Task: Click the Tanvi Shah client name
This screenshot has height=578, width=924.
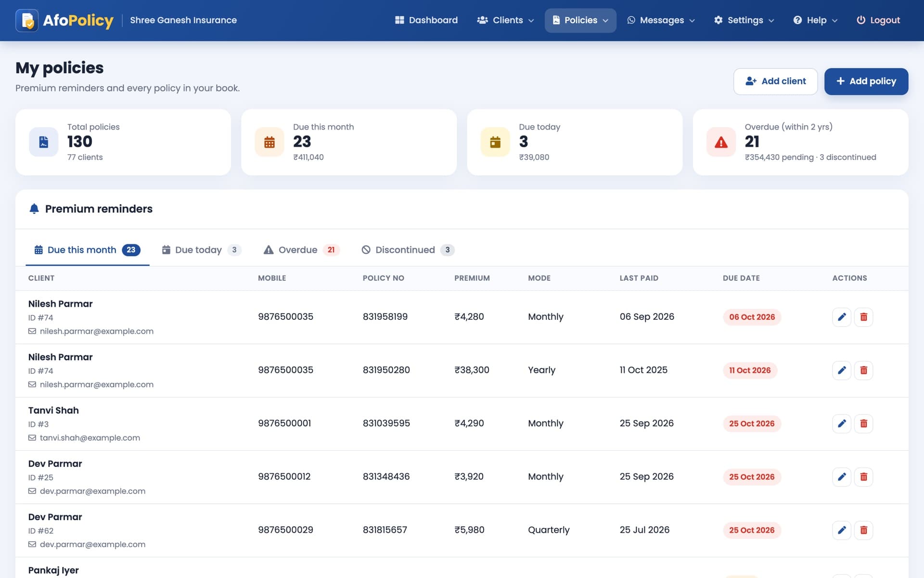Action: click(x=53, y=410)
